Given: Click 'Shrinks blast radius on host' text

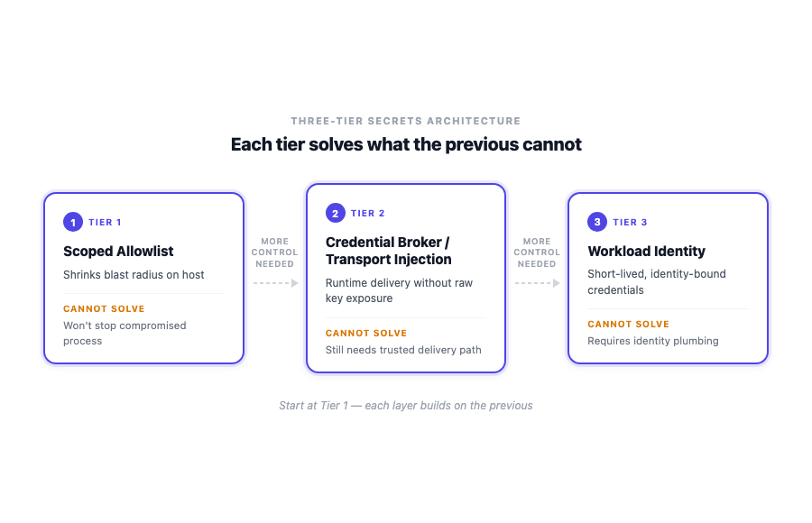Looking at the screenshot, I should tap(134, 275).
